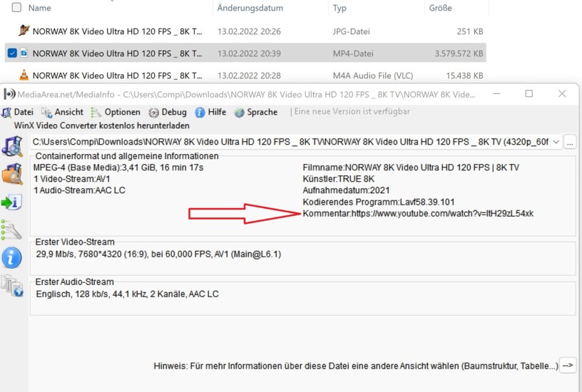The height and width of the screenshot is (392, 582).
Task: Maximize the MediaInfo window
Action: click(529, 94)
